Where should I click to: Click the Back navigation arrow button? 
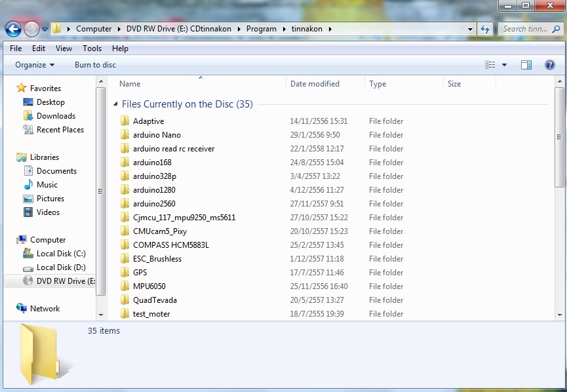tap(13, 29)
